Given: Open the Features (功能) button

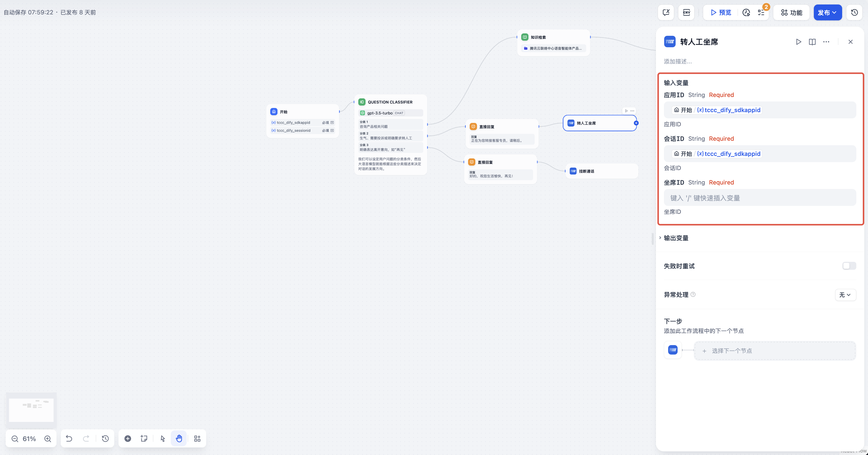Looking at the screenshot, I should 791,12.
